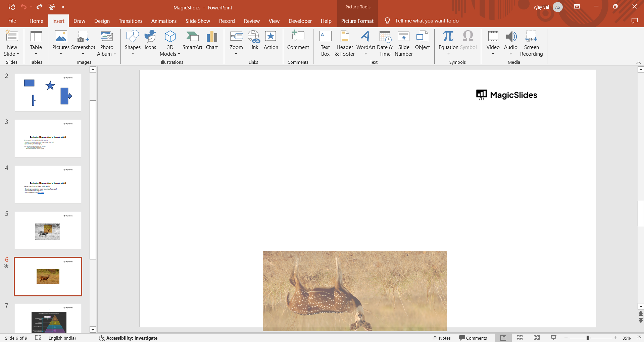
Task: Switch to Slide Sorter view
Action: (520, 338)
